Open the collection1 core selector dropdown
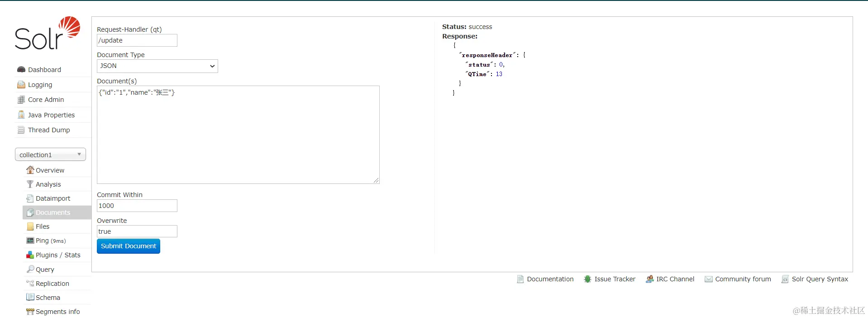Viewport: 868px width, 318px height. 50,154
